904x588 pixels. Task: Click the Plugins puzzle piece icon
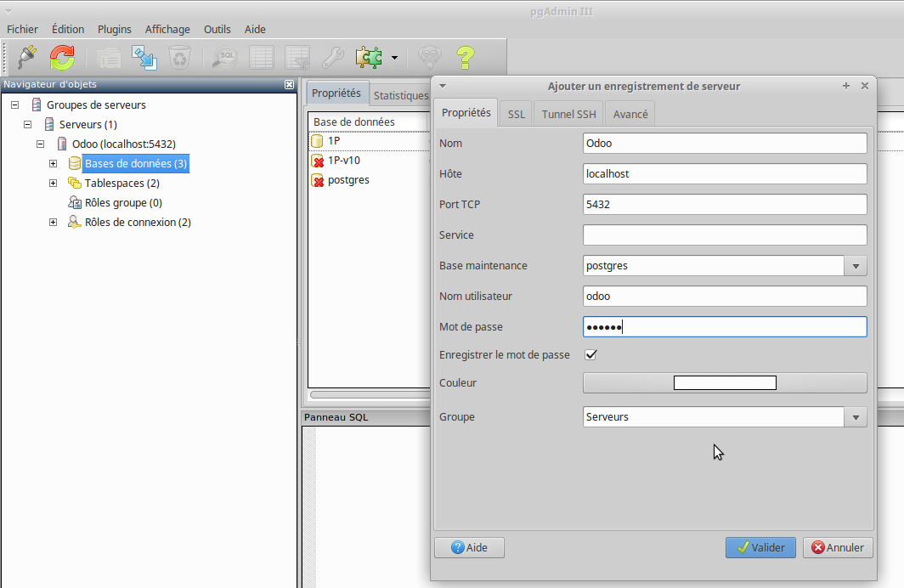point(369,58)
